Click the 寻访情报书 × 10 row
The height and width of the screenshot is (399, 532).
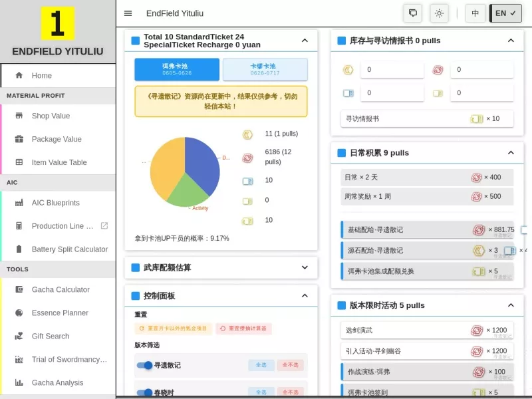(427, 119)
